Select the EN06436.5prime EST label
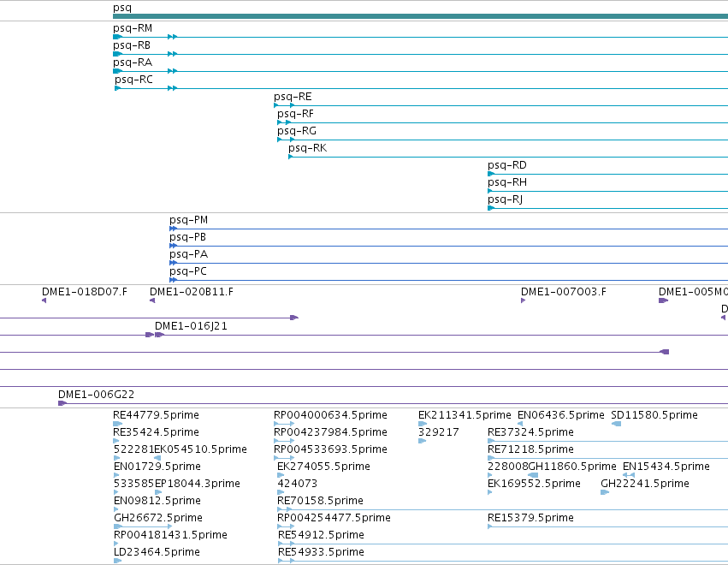 point(561,415)
